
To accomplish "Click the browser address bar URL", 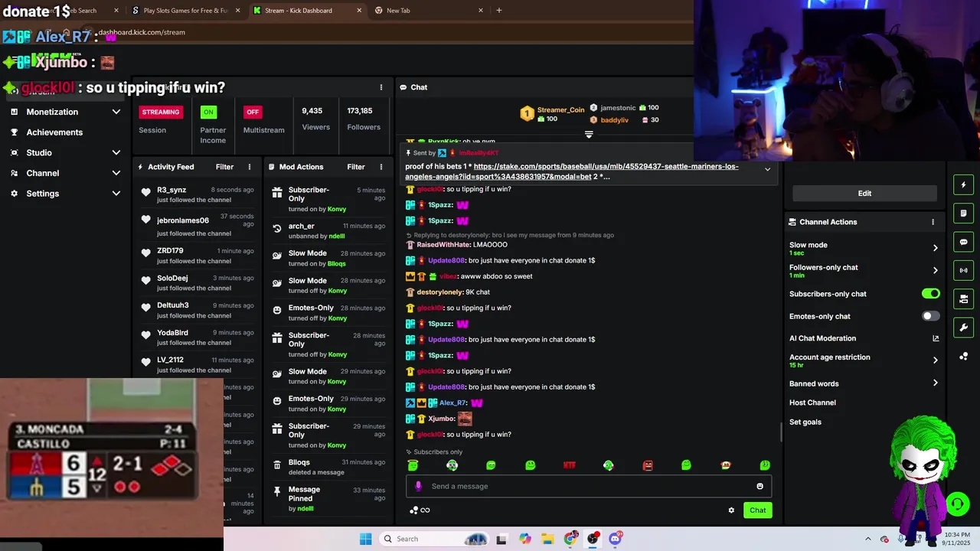I will [141, 32].
